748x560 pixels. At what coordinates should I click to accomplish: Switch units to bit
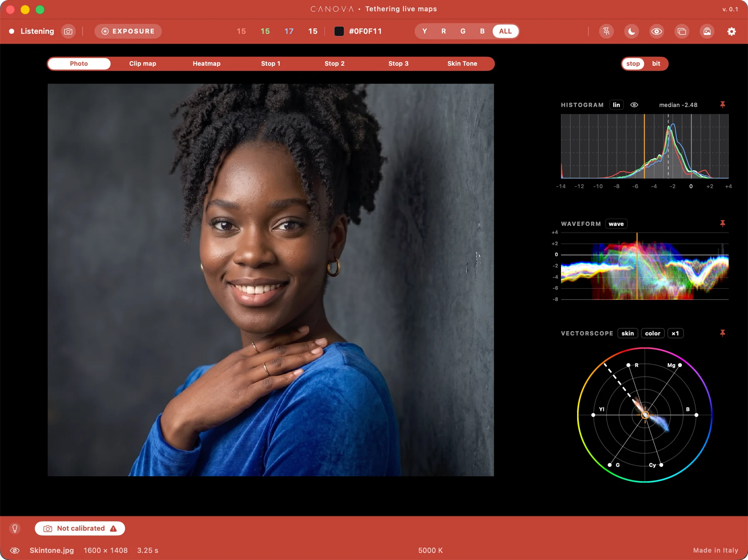[656, 64]
